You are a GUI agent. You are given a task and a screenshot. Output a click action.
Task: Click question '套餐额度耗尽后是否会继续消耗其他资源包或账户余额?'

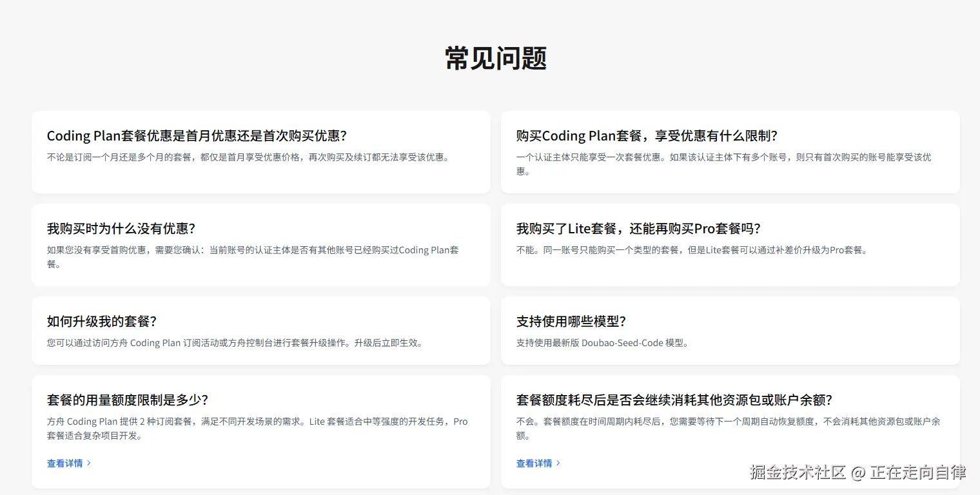click(674, 400)
